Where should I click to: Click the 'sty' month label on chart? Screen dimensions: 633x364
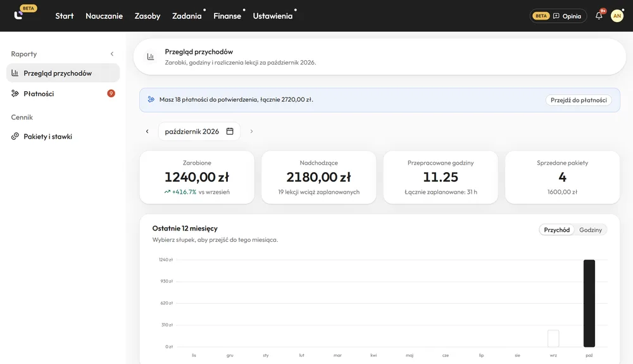tap(266, 356)
